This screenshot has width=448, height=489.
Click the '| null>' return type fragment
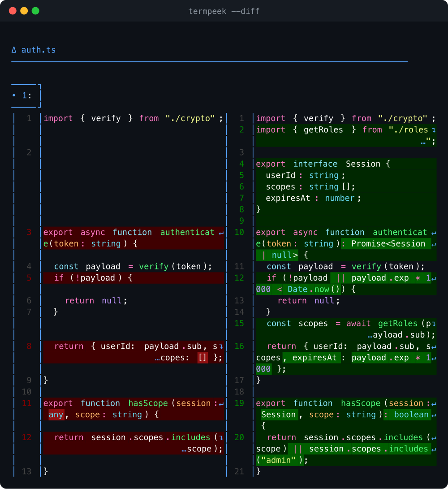pyautogui.click(x=277, y=255)
